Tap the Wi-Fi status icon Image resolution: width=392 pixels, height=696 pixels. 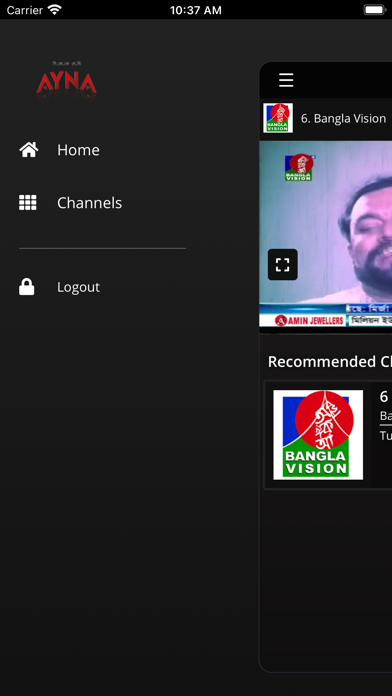click(55, 10)
